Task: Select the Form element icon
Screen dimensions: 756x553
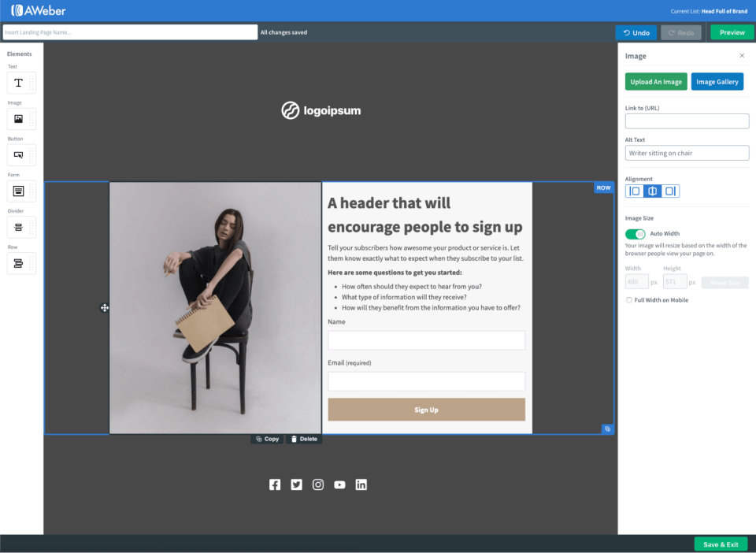Action: (21, 191)
